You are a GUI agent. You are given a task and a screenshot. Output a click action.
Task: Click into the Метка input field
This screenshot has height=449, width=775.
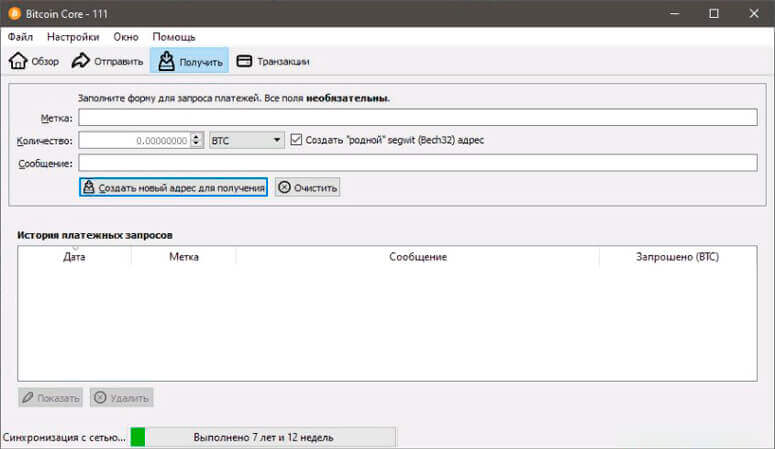(x=417, y=118)
